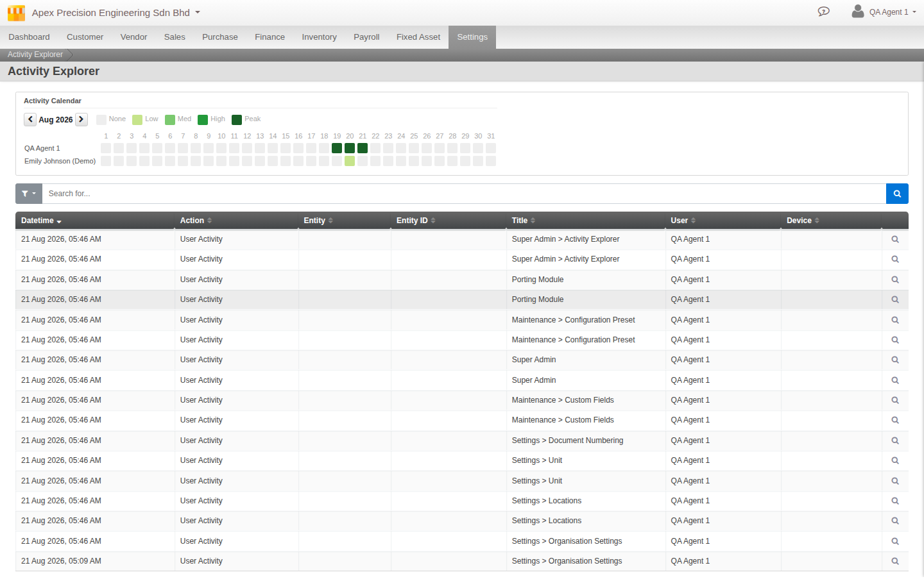Click QA Agent 1 calendar cell for day 20
The image size is (924, 579).
(x=350, y=148)
